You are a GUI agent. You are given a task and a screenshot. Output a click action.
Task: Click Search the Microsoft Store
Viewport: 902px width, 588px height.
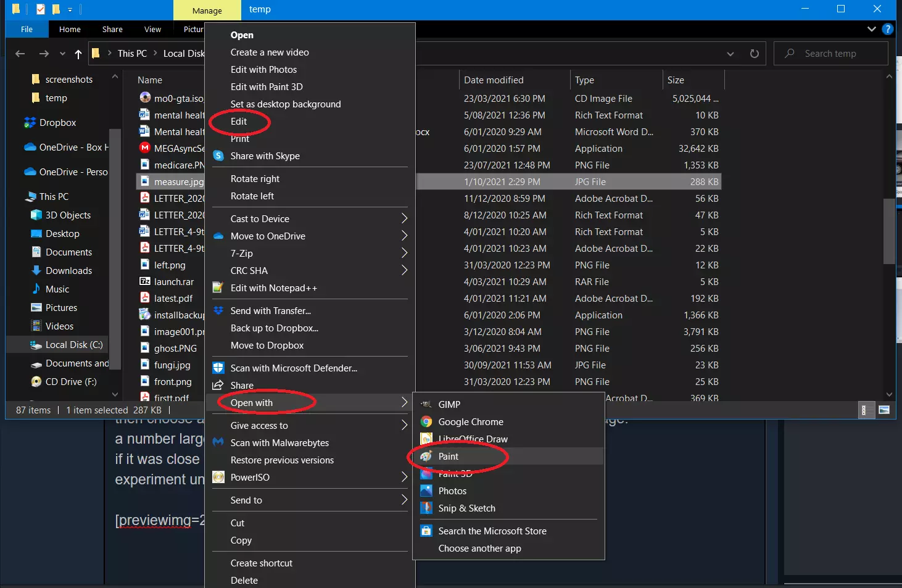pos(492,531)
